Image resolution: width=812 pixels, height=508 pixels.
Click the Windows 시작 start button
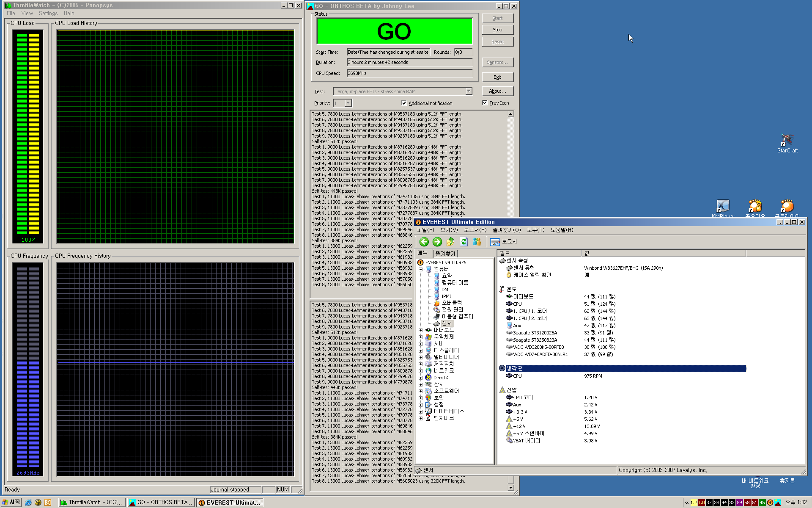click(x=11, y=502)
